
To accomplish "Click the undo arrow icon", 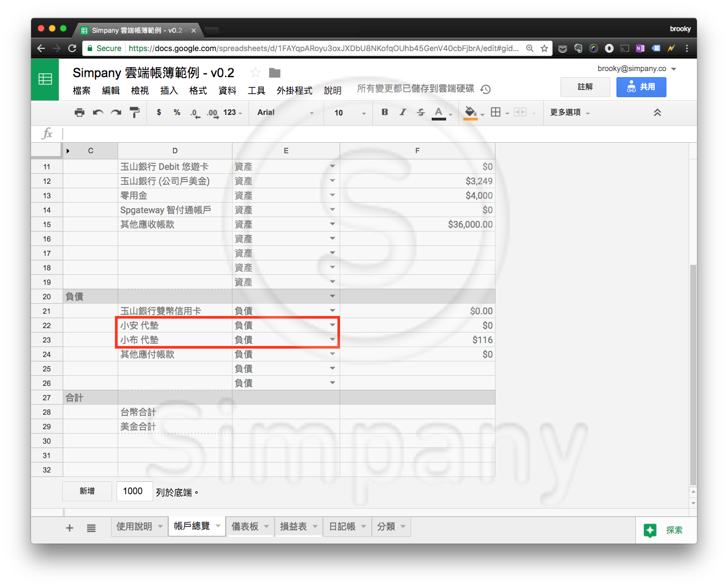I will pos(98,113).
